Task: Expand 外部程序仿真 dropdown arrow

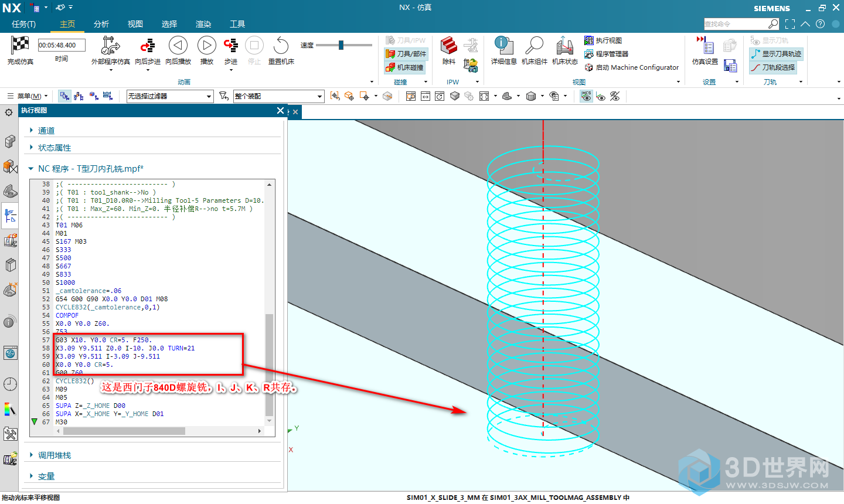Action: 110,70
